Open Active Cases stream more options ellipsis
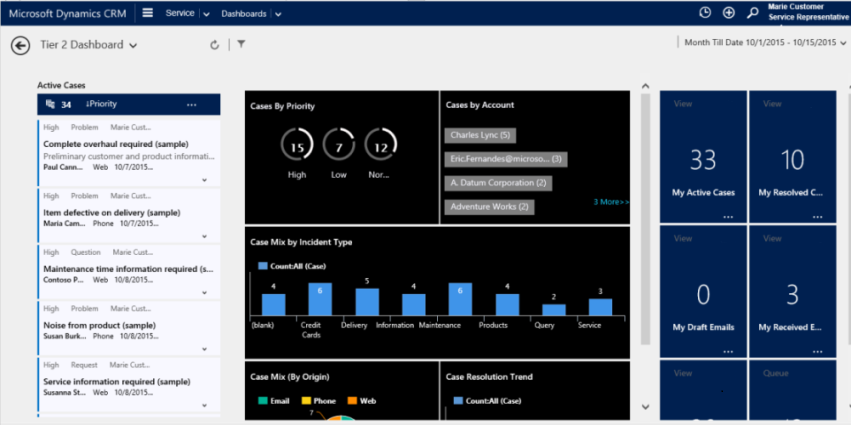The image size is (851, 425). [x=191, y=105]
